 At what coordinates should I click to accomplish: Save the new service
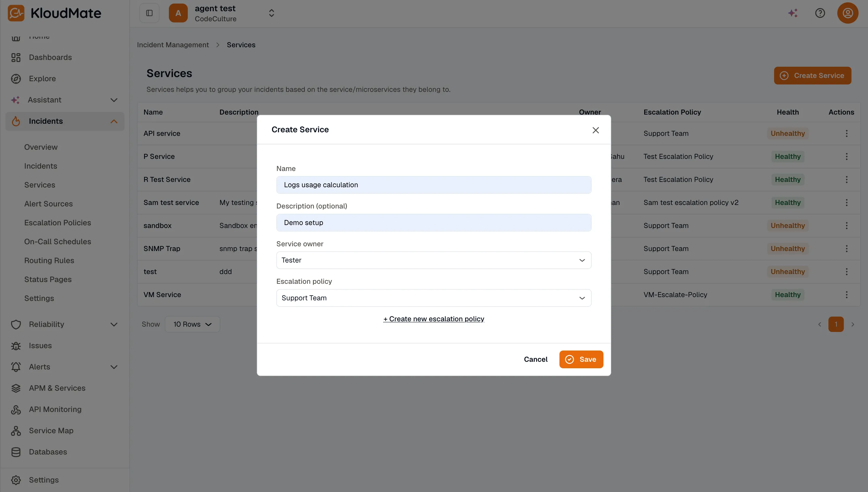(x=581, y=359)
